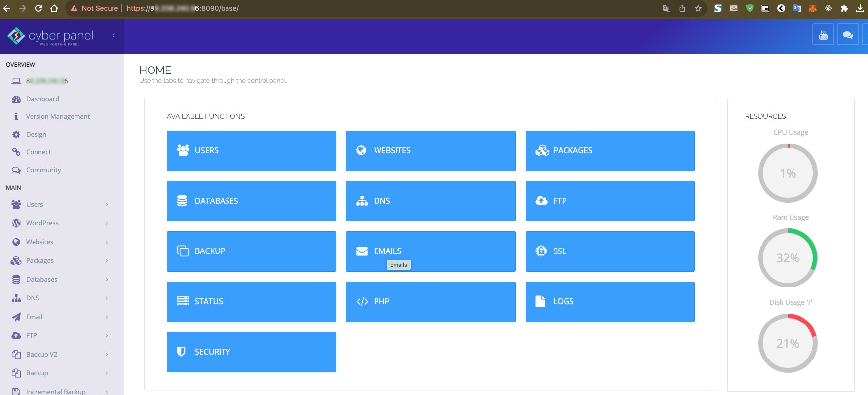The height and width of the screenshot is (395, 868).
Task: Expand the Databases sidebar submenu arrow
Action: click(x=107, y=280)
